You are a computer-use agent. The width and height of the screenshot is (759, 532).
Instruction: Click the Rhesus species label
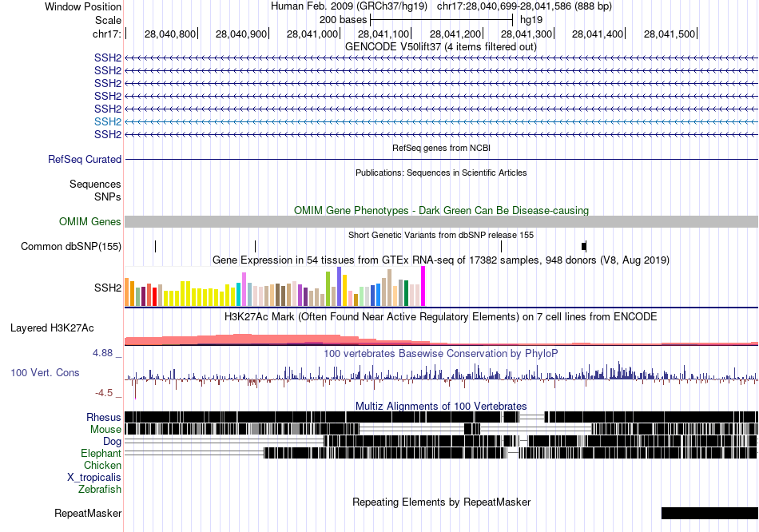104,417
